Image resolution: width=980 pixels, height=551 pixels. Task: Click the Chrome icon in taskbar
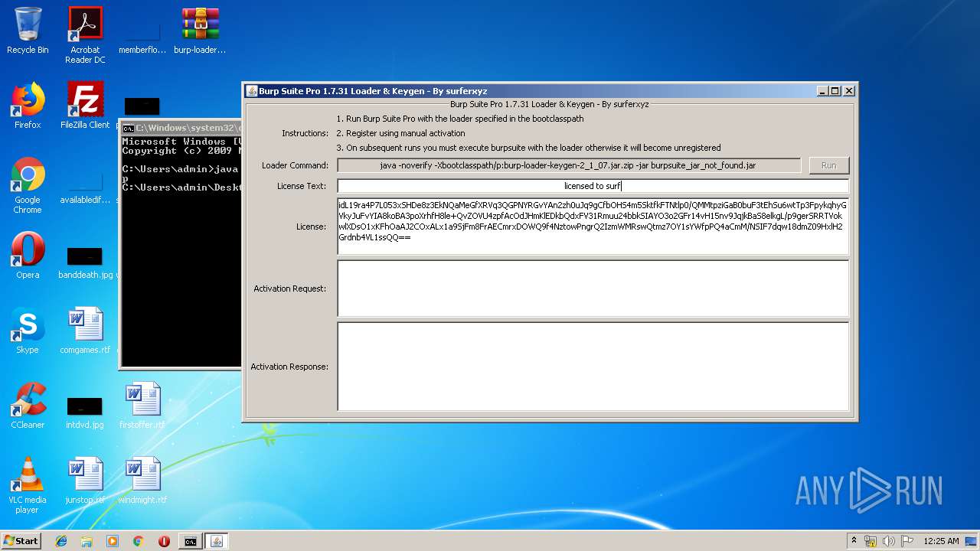138,541
